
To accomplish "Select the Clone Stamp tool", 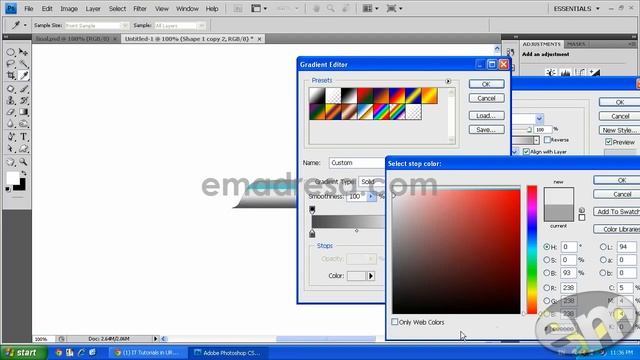I will click(x=11, y=100).
